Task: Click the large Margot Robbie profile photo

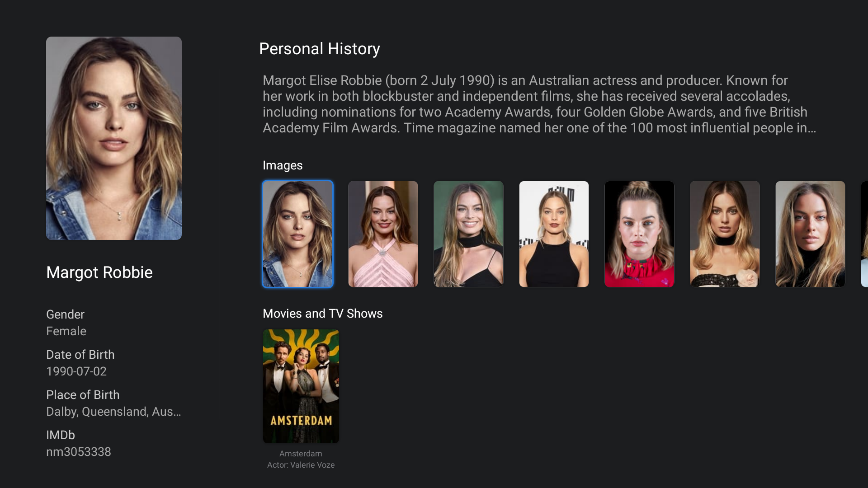Action: tap(114, 138)
